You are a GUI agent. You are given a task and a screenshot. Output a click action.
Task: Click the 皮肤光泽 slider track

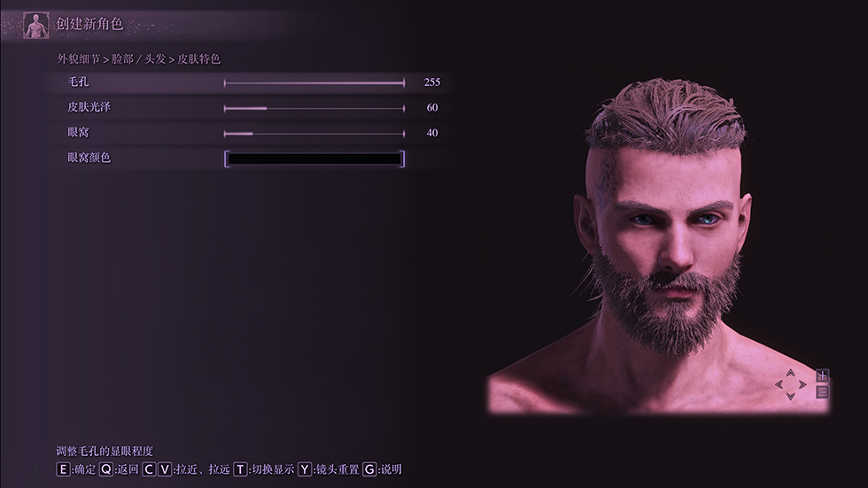point(314,108)
